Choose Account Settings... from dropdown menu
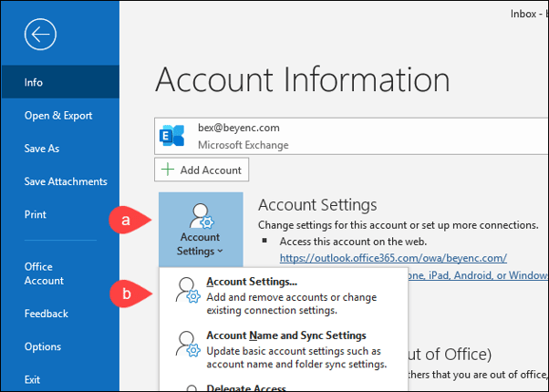Screen dimensions: 549x392 284,295
